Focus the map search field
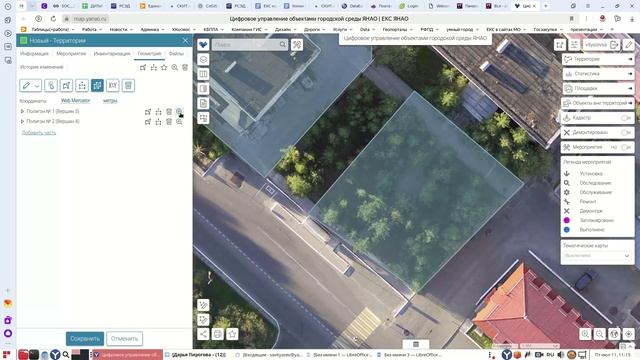This screenshot has width=640, height=360. (245, 44)
